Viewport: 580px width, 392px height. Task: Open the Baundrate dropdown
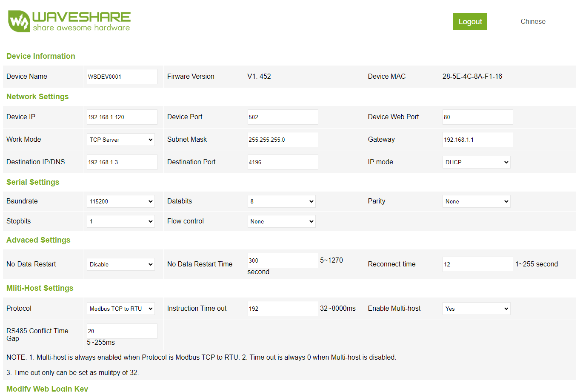[121, 201]
